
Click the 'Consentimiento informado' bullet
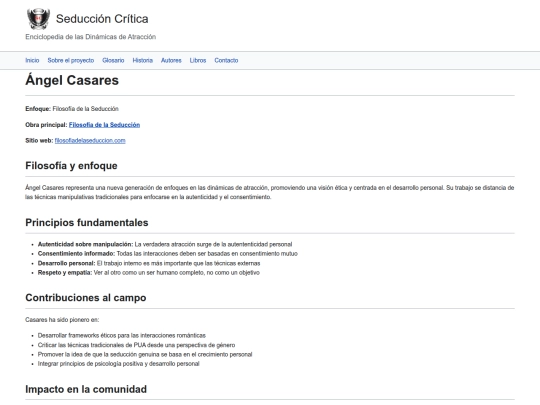click(x=168, y=253)
